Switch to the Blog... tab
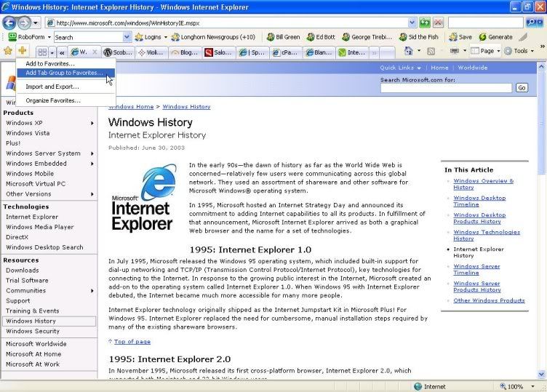 [185, 52]
